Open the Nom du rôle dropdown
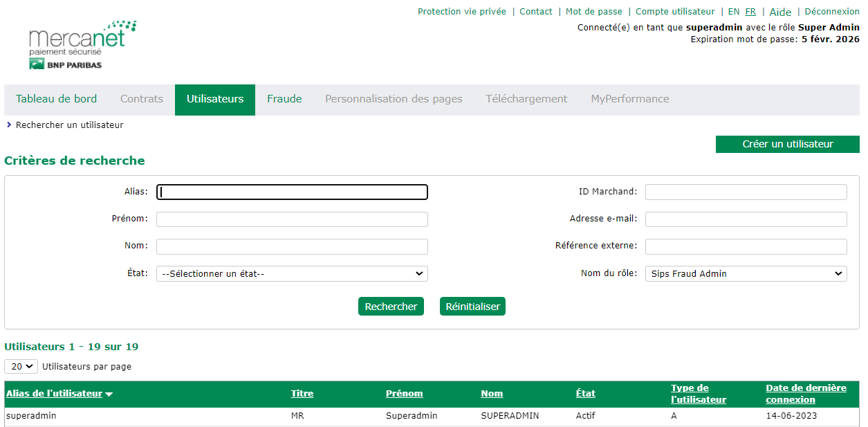 tap(746, 274)
